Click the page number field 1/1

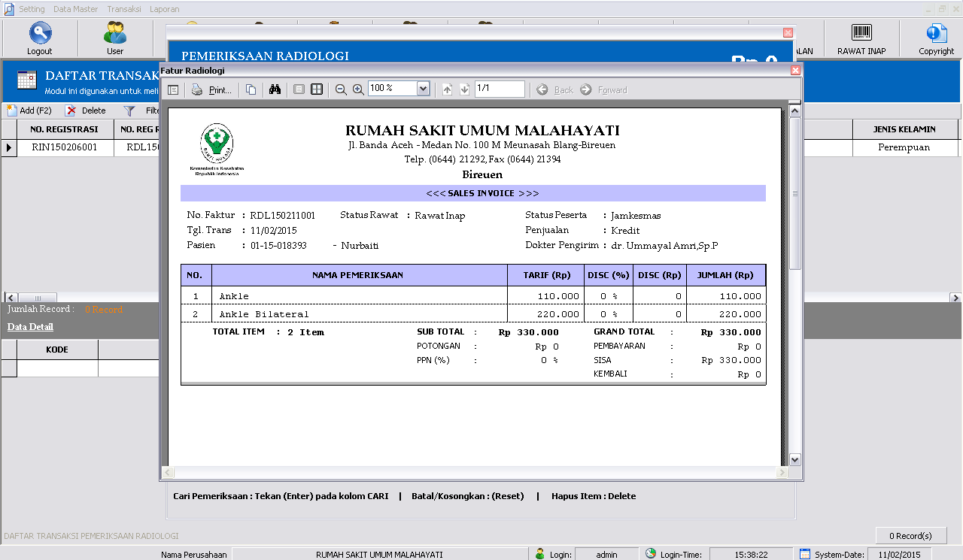click(x=500, y=89)
